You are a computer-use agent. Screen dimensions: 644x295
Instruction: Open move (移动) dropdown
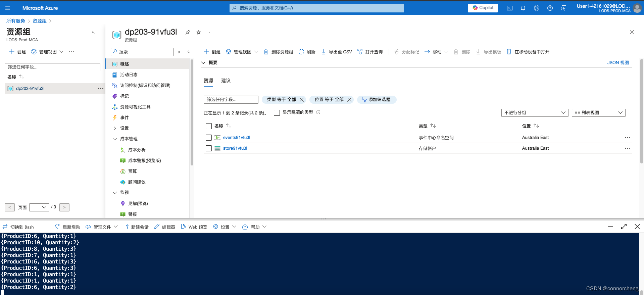point(436,52)
